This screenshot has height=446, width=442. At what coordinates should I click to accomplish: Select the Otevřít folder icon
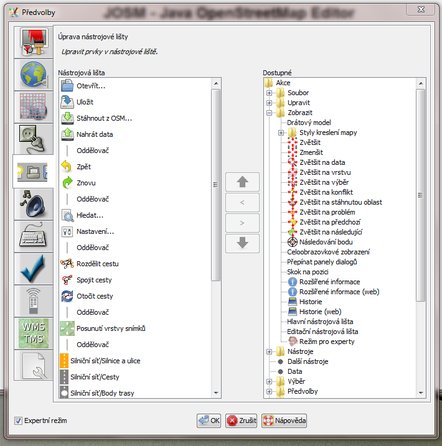click(x=67, y=86)
